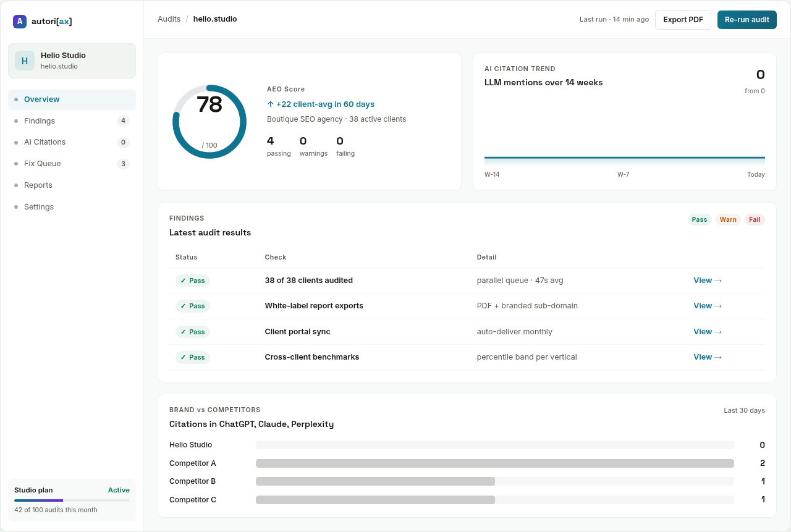The image size is (791, 532).
Task: Click the W-14 axis label
Action: point(492,175)
